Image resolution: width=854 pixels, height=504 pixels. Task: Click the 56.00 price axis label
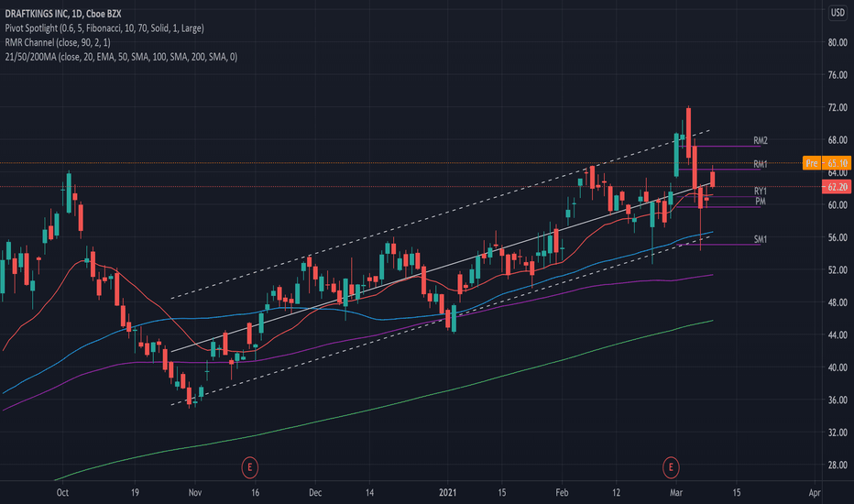click(838, 237)
